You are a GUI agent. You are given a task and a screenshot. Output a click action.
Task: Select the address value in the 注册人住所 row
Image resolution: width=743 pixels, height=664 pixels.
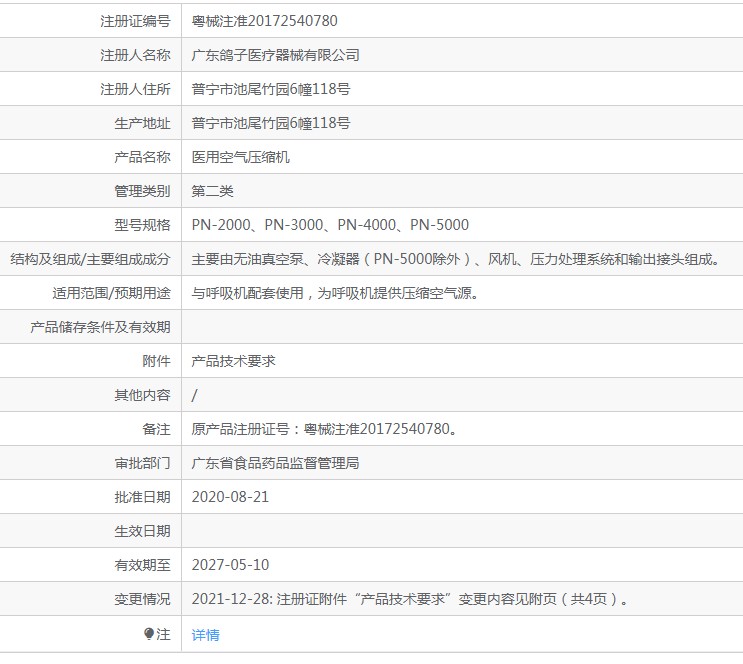coord(271,89)
